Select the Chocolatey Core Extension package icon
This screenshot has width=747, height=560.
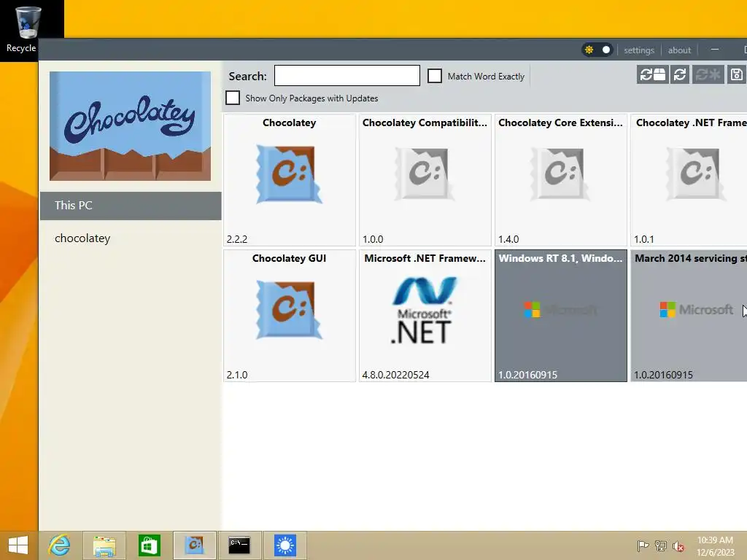pos(561,174)
